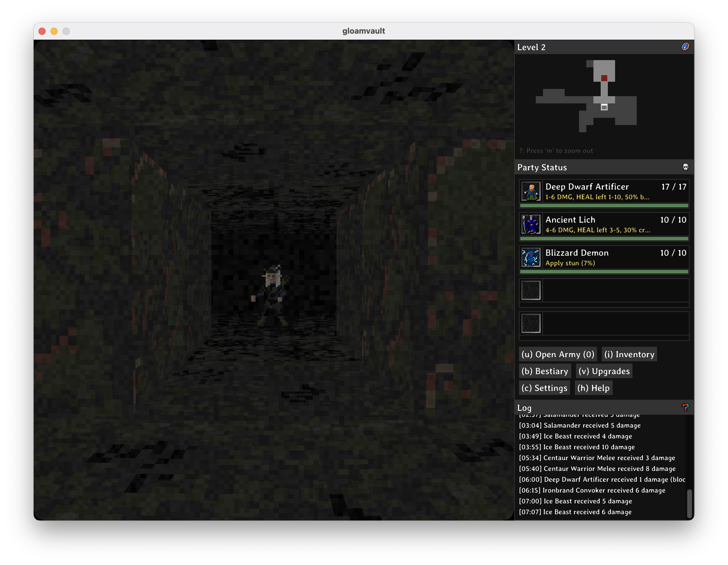Click the '17 / 17' health value
Viewport: 728px width, 565px height.
coord(674,186)
